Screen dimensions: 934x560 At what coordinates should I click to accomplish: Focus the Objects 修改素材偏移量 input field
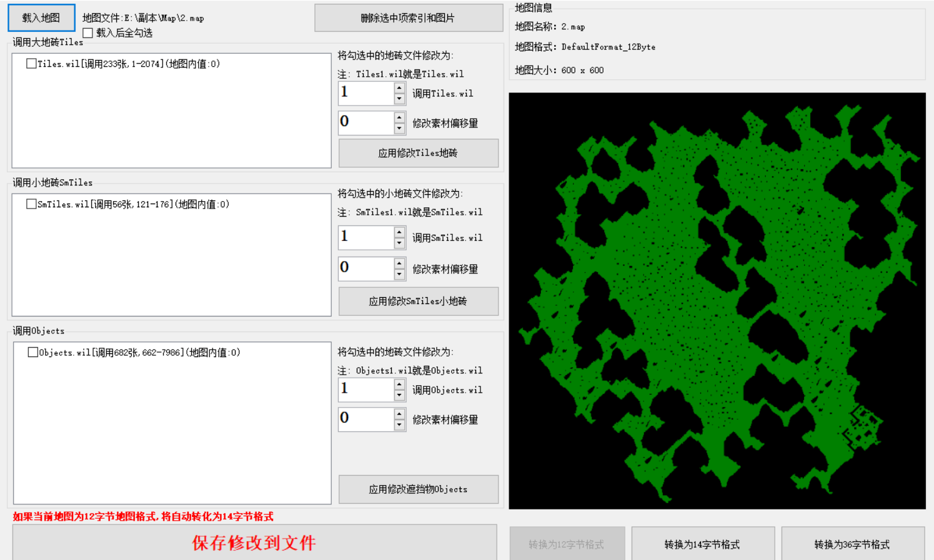coord(366,419)
